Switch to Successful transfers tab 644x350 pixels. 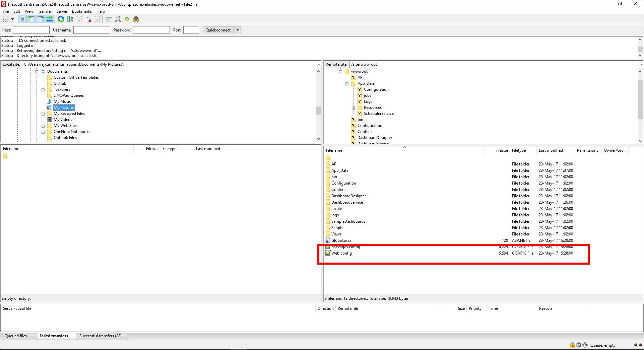[x=101, y=336]
